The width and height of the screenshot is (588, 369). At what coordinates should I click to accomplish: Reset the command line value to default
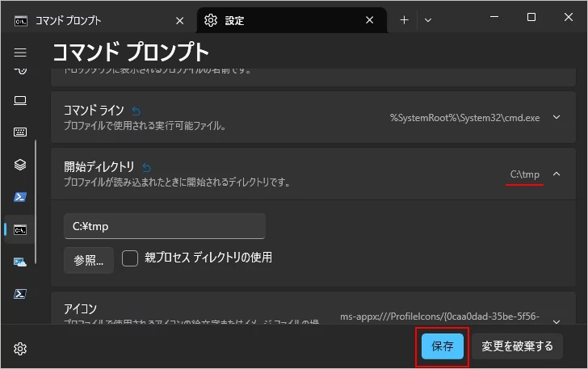(136, 111)
